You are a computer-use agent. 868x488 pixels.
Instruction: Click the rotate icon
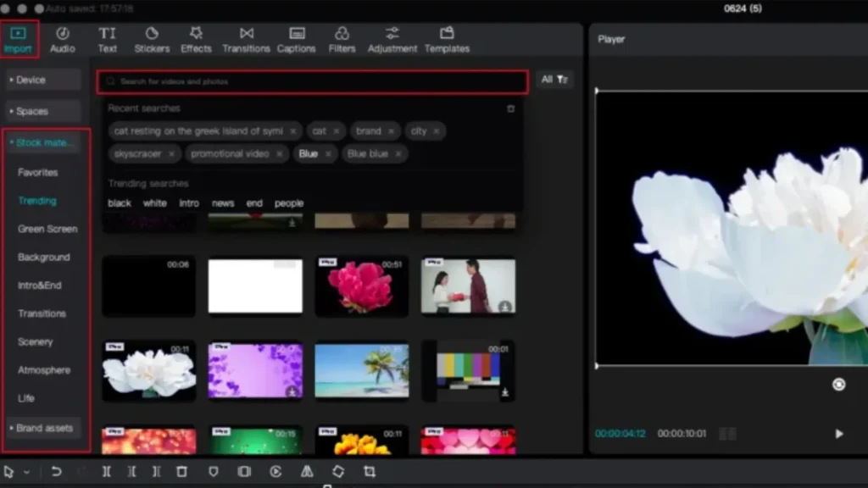pyautogui.click(x=338, y=472)
